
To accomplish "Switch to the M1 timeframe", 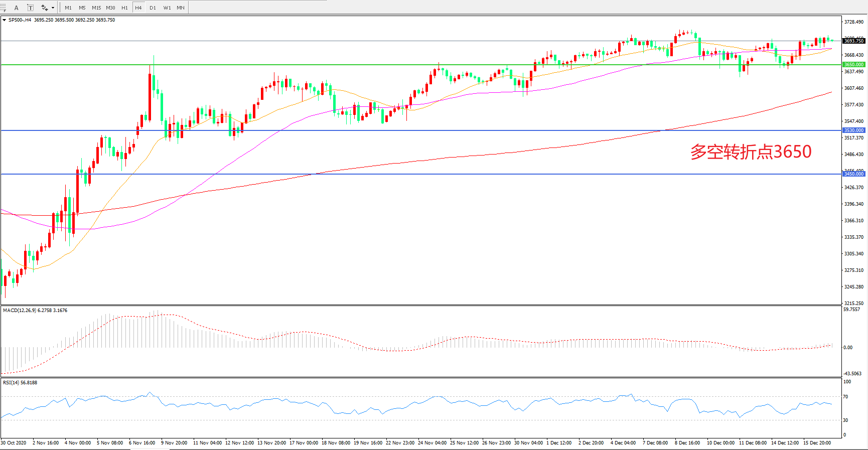I will [x=68, y=8].
